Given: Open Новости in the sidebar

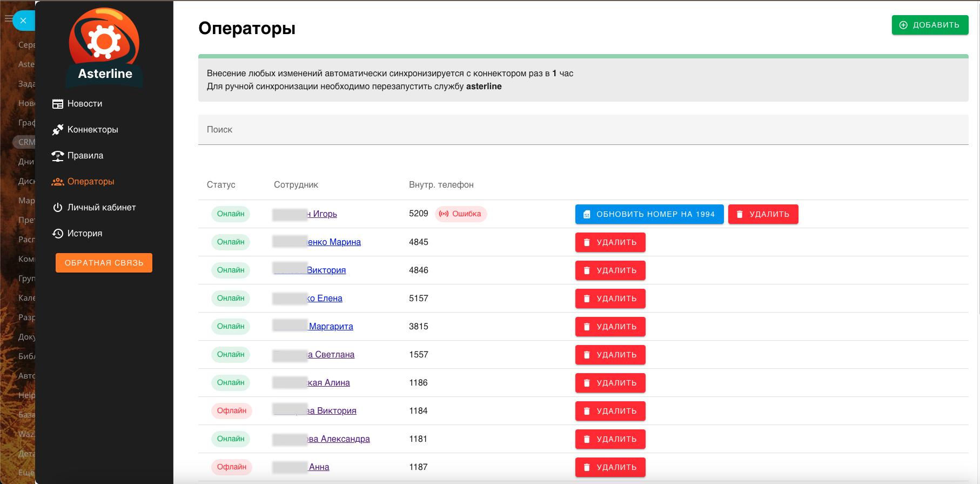Looking at the screenshot, I should (x=84, y=104).
